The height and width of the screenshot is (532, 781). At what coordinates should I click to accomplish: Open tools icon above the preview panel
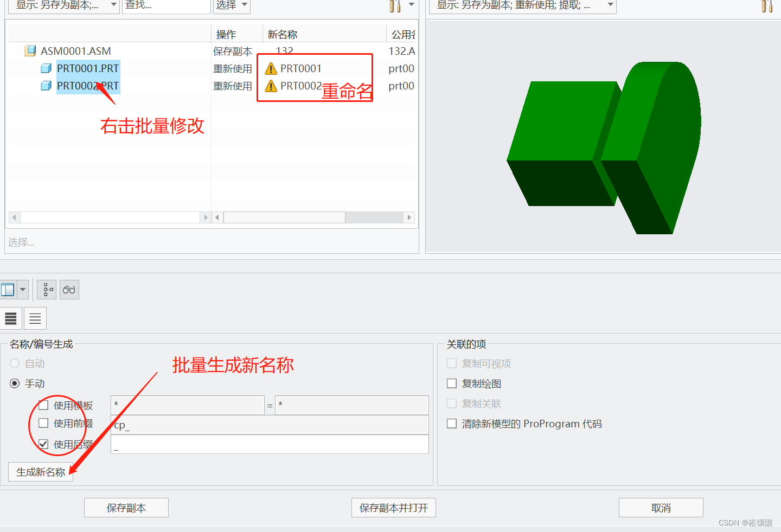click(767, 5)
